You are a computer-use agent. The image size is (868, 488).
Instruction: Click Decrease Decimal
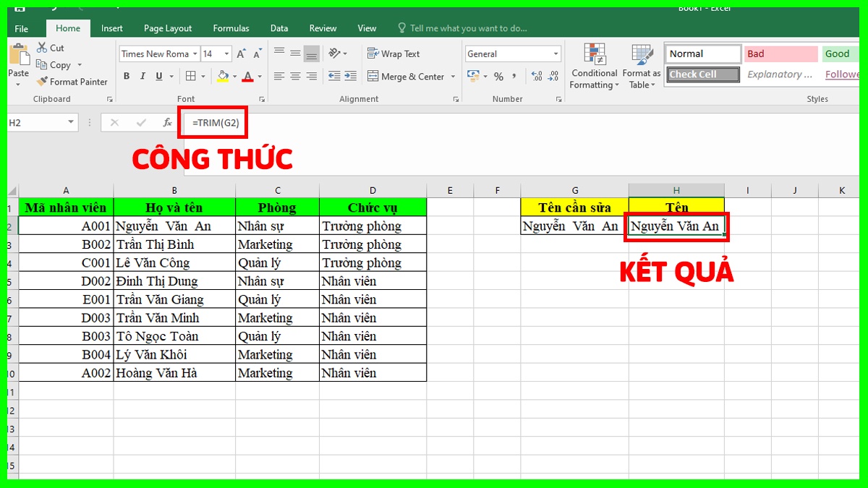(552, 76)
